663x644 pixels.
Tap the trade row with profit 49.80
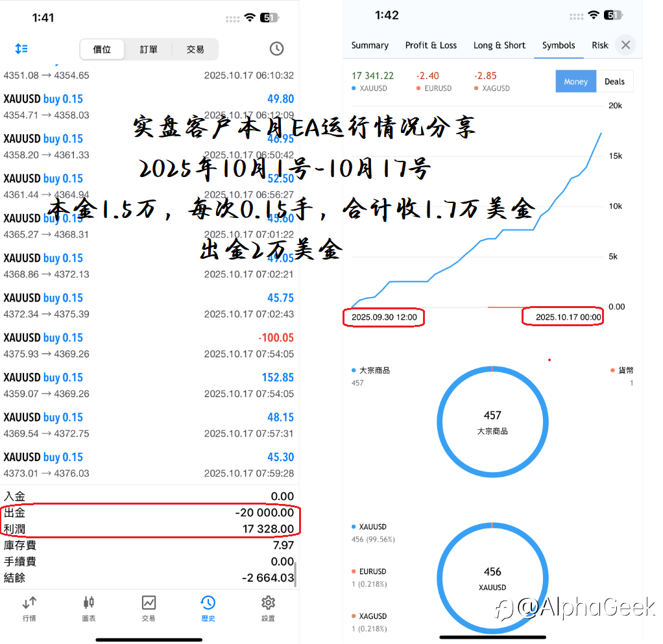[149, 106]
